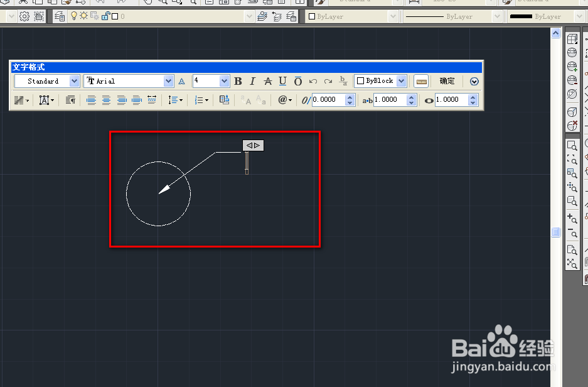Click the vertical scrollbar up arrow
The width and height of the screenshot is (588, 387).
pos(556,33)
